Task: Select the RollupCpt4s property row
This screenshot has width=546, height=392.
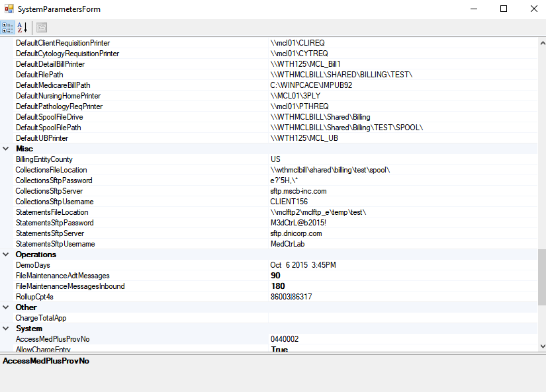Action: [x=35, y=297]
